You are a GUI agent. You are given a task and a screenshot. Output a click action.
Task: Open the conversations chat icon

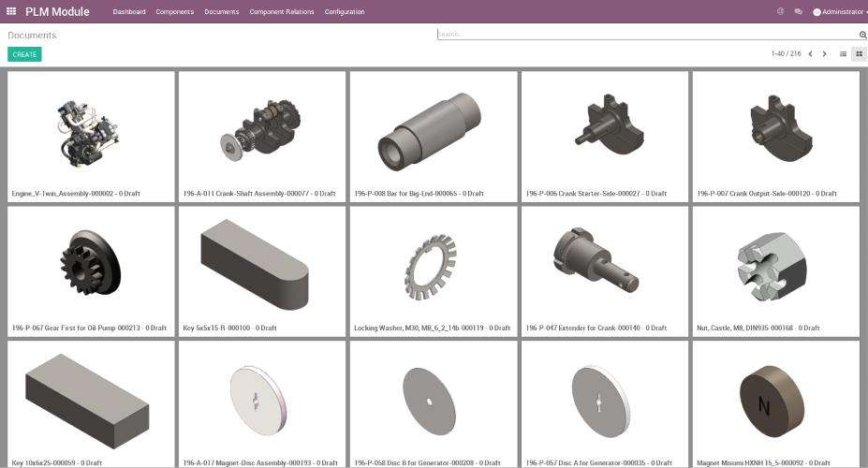click(x=799, y=11)
